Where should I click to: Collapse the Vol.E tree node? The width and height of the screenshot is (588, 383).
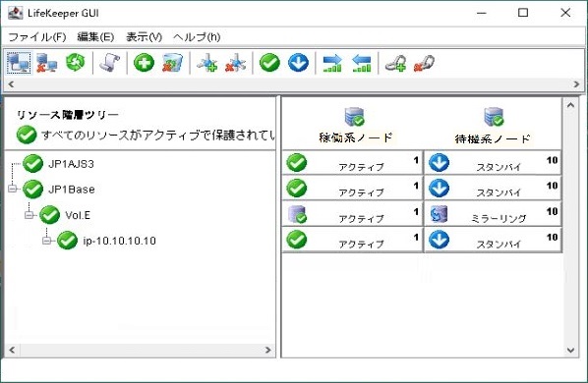point(29,214)
